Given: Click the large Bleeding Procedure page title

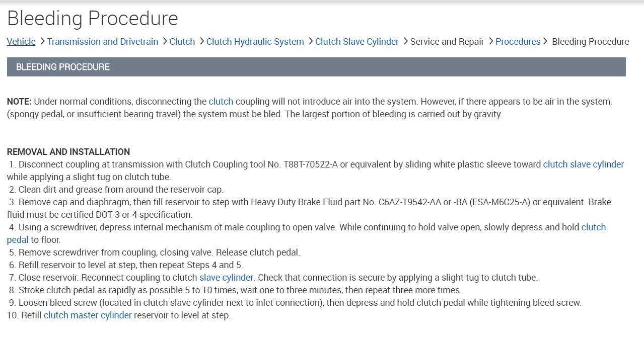Looking at the screenshot, I should point(93,19).
